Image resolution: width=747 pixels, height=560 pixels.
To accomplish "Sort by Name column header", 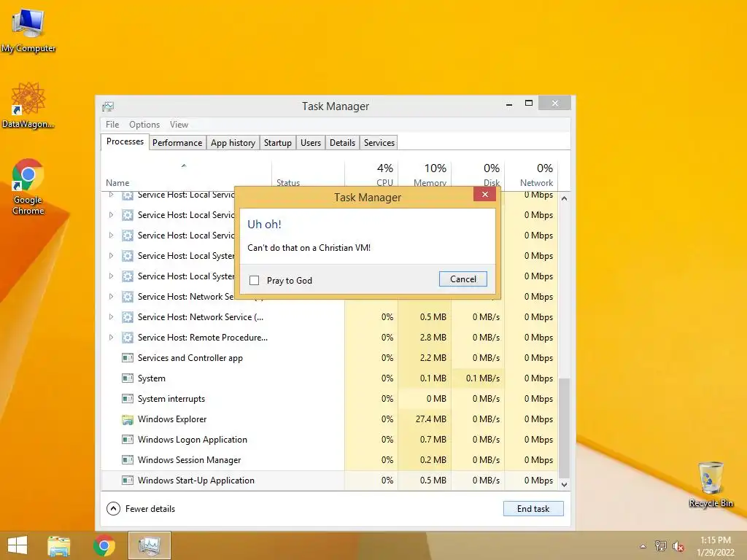I will [186, 175].
